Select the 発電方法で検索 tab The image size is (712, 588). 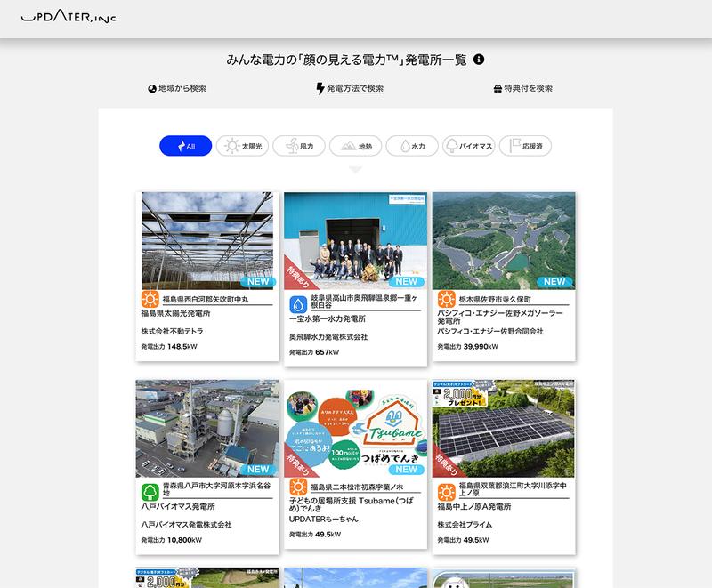pyautogui.click(x=350, y=88)
